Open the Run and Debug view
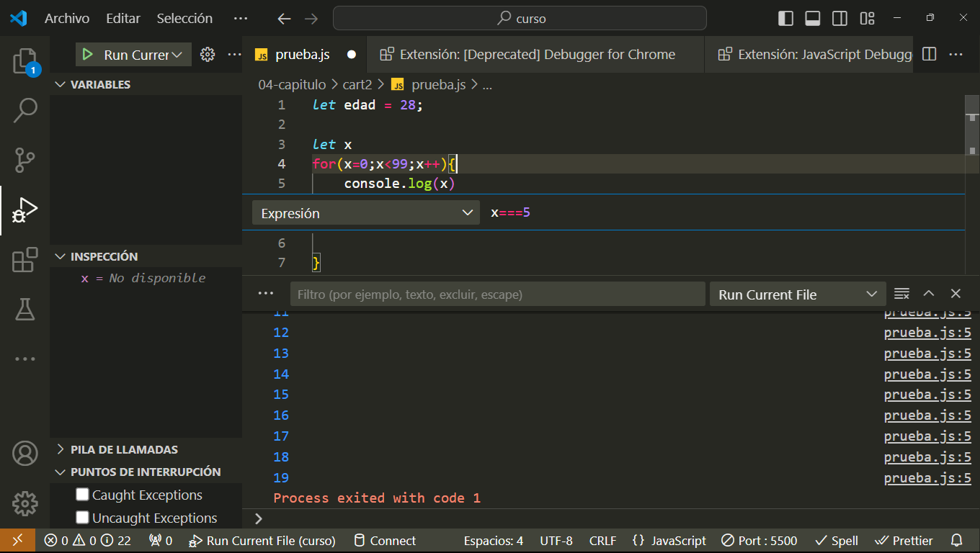This screenshot has height=553, width=980. (25, 210)
